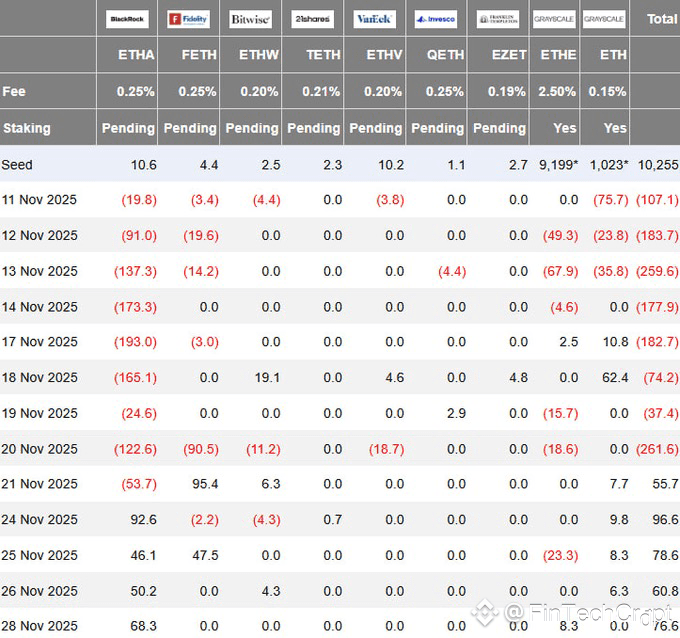Click the Grayscale logo above ETH
Viewport: 680px width, 638px height.
(x=604, y=19)
